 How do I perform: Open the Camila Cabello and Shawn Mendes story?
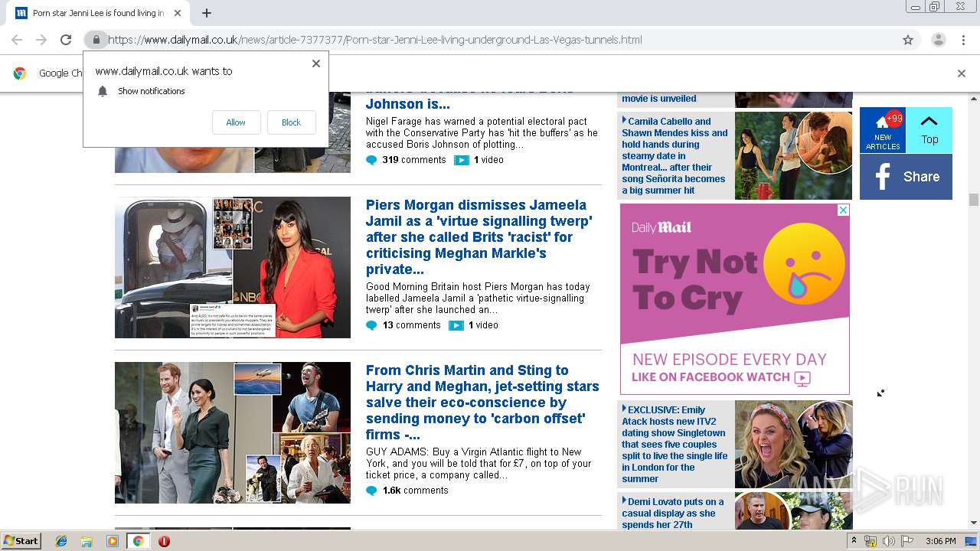click(x=675, y=155)
